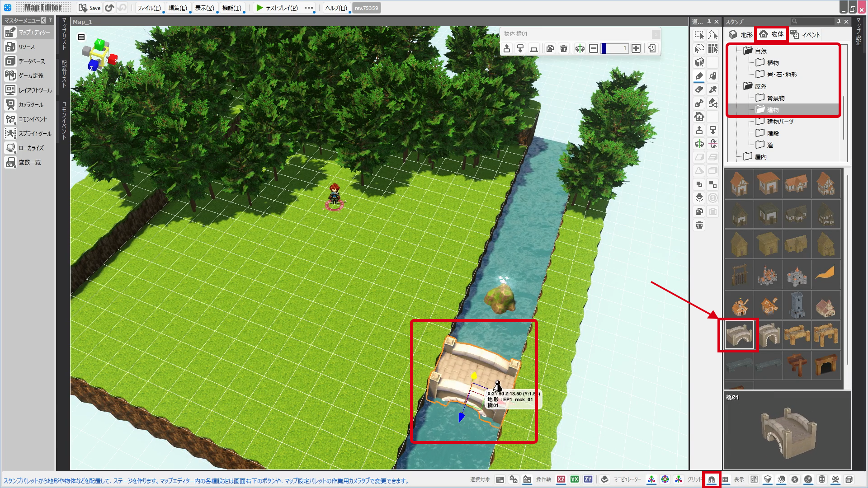Select the pencil draw tool
This screenshot has width=868, height=488.
click(x=699, y=76)
